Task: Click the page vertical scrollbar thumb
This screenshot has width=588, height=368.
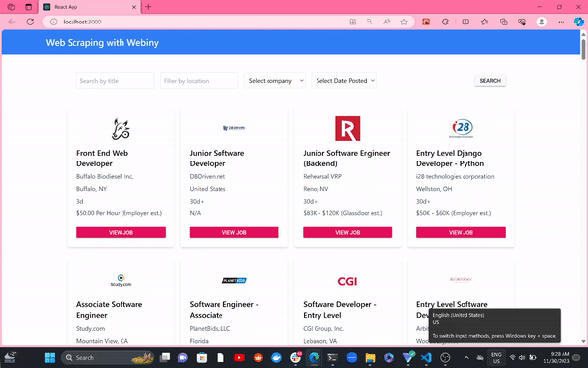Action: pyautogui.click(x=583, y=49)
